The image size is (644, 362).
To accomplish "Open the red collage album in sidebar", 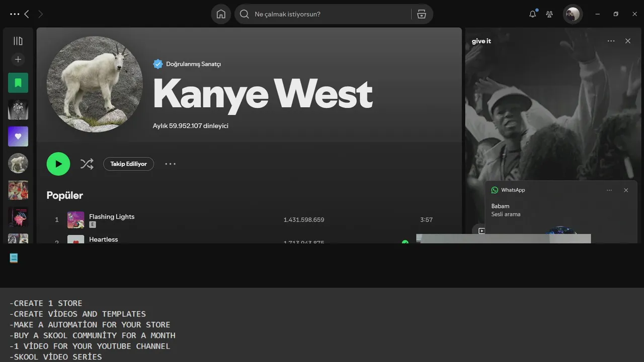I will tap(18, 190).
